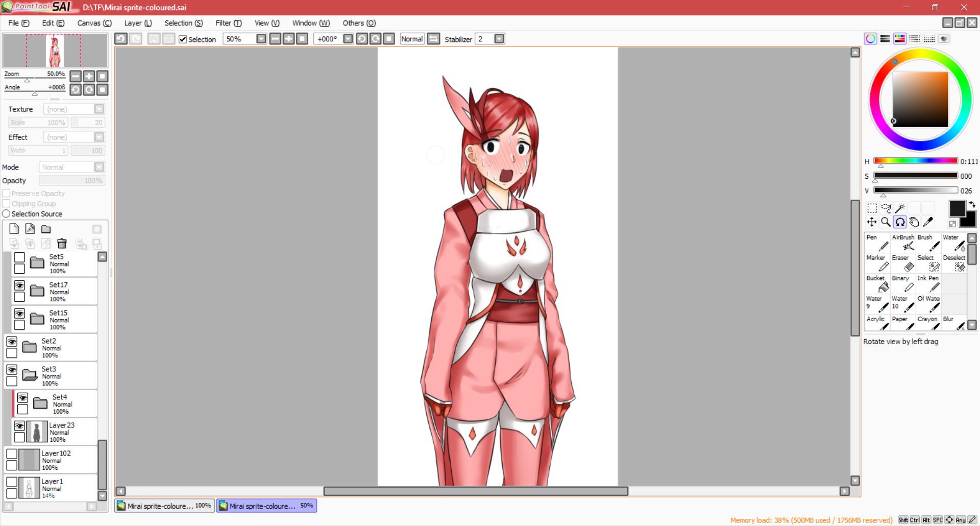Click the hue slider bar
The width and height of the screenshot is (980, 526).
click(915, 161)
